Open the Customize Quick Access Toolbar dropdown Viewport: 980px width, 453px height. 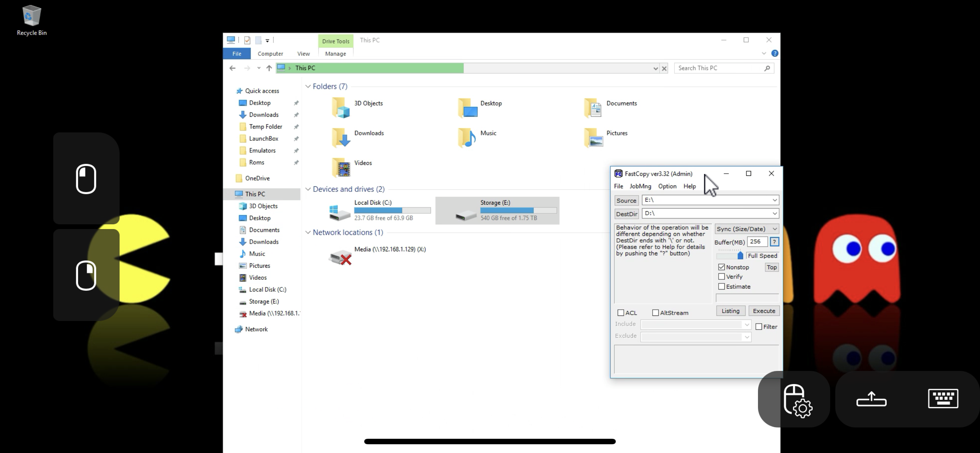click(x=268, y=40)
